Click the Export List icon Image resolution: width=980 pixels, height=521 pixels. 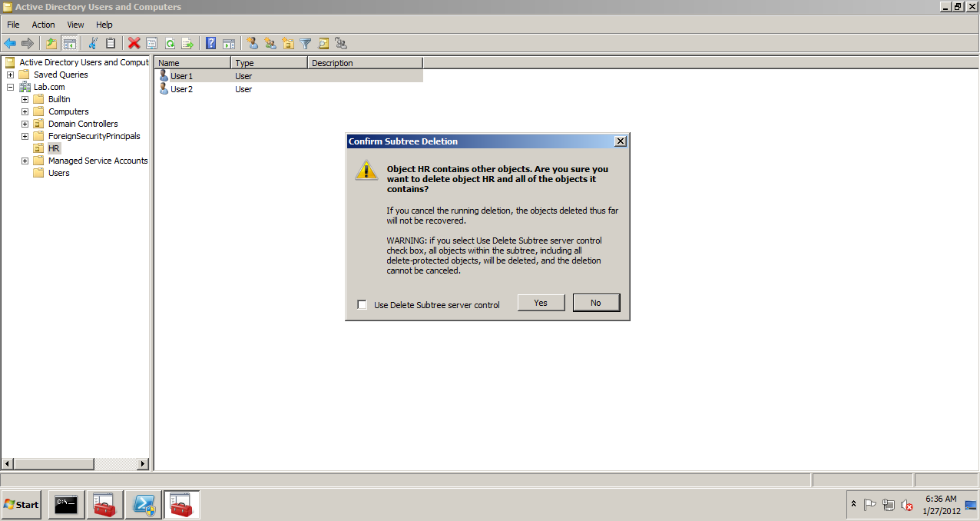pos(187,43)
